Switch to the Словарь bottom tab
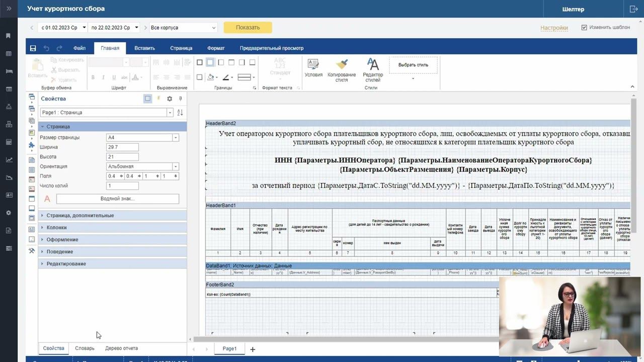Viewport: 644px width, 362px height. point(85,348)
